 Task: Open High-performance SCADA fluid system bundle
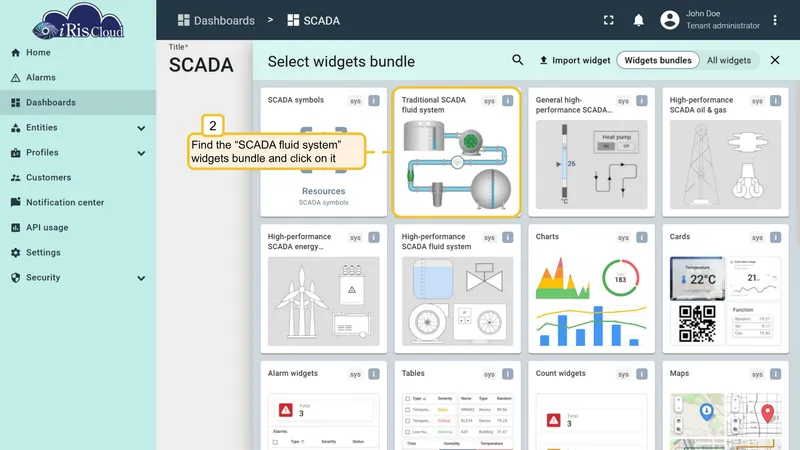click(457, 289)
